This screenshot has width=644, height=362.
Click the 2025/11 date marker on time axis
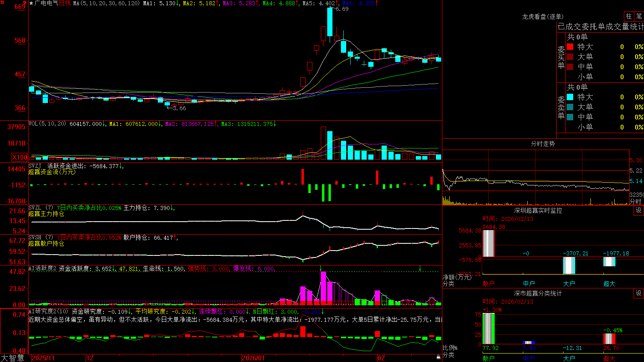(x=43, y=358)
